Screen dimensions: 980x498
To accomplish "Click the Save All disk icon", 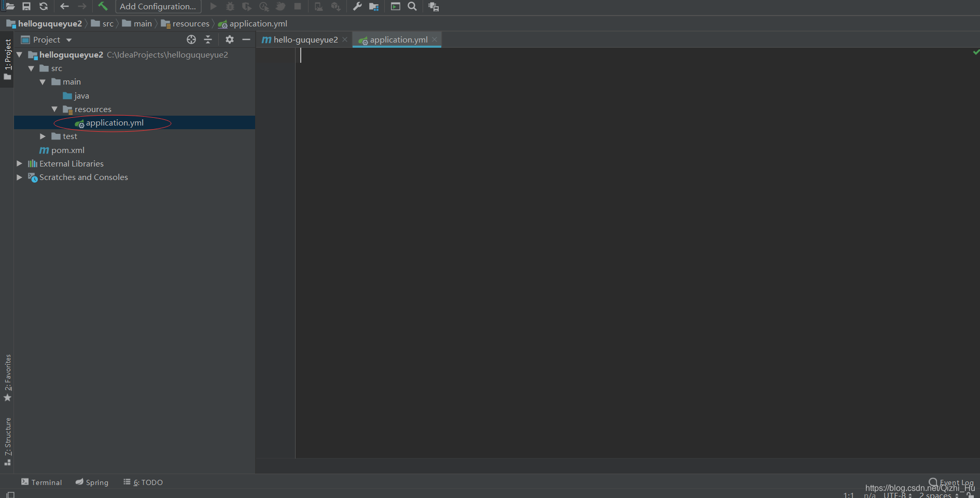I will pos(26,6).
